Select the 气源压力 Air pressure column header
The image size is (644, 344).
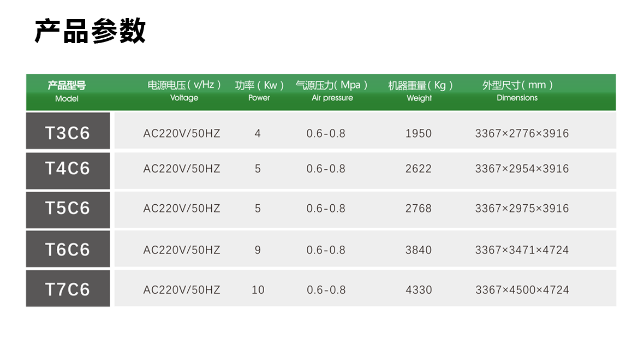coord(331,91)
